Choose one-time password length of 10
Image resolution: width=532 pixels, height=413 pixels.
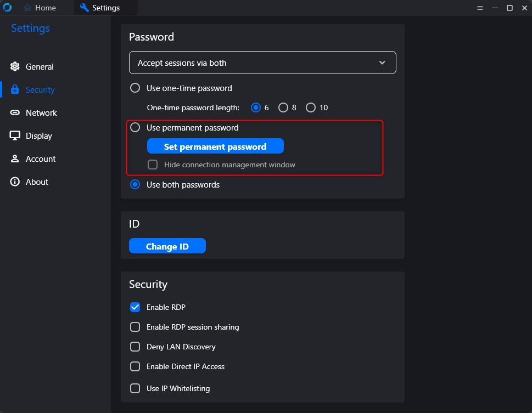coord(311,108)
